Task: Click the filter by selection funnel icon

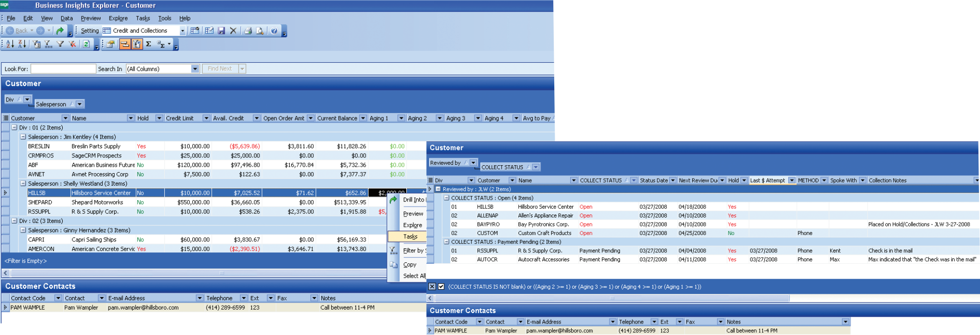Action: 36,44
